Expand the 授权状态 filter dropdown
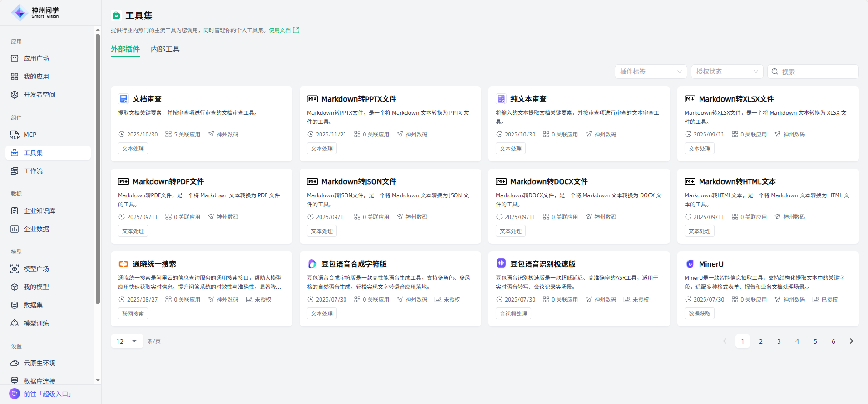 point(727,72)
